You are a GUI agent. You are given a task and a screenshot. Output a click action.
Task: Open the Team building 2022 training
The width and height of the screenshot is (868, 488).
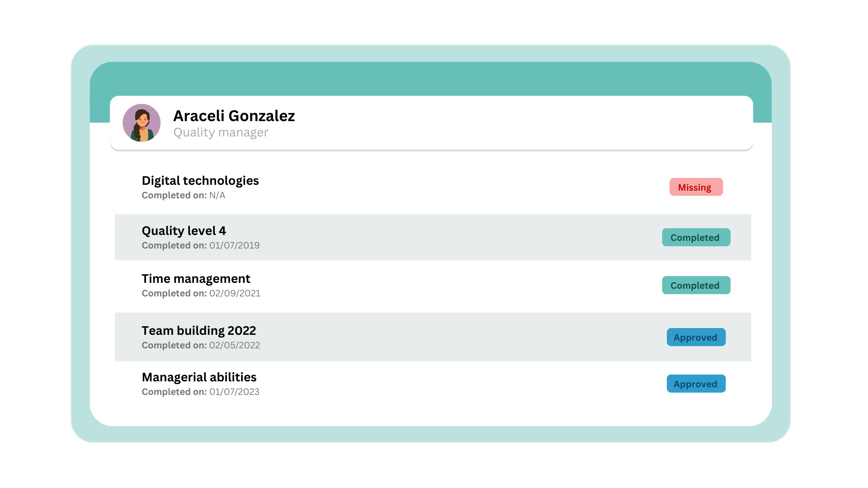click(198, 331)
